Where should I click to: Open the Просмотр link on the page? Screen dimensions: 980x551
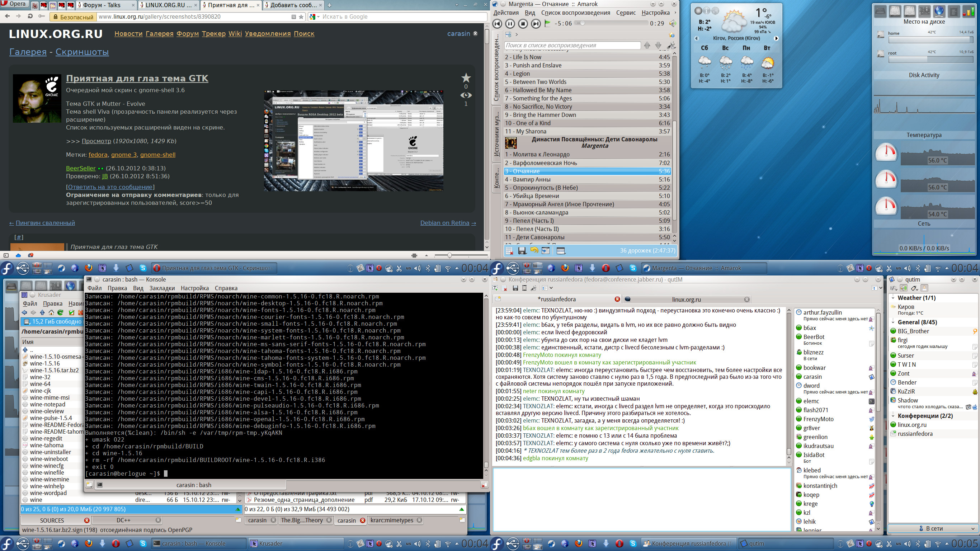[x=96, y=141]
